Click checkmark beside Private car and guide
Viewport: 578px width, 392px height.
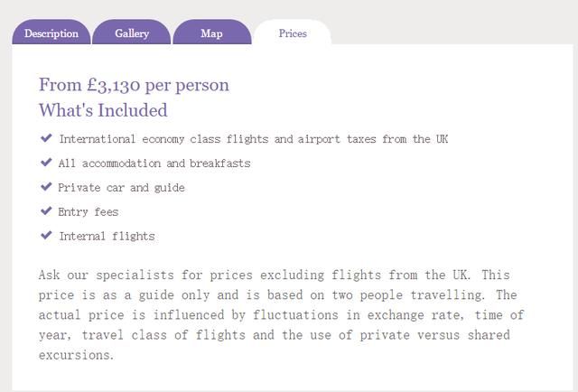(x=46, y=187)
